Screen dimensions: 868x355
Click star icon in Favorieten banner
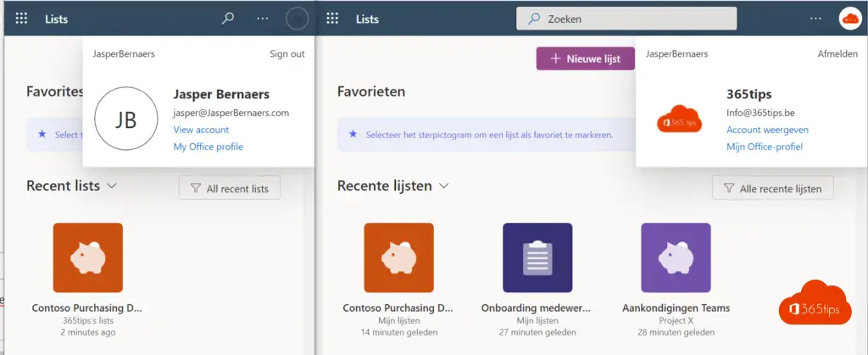click(353, 134)
